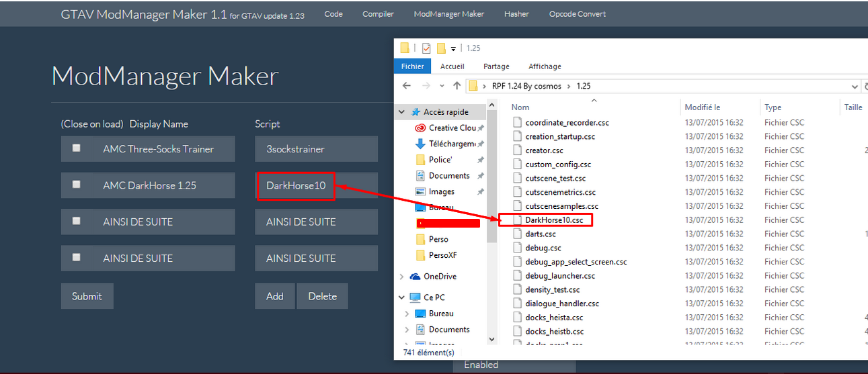
Task: Click the Back arrow in File Explorer
Action: point(406,86)
